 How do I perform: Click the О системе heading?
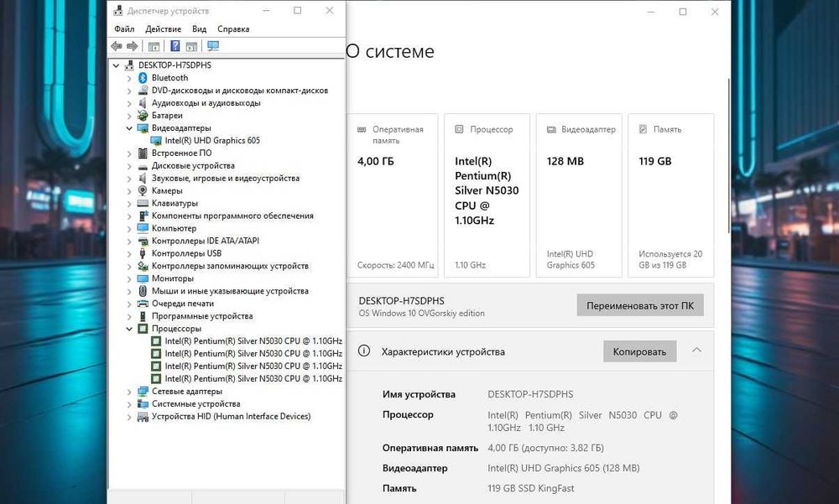390,51
